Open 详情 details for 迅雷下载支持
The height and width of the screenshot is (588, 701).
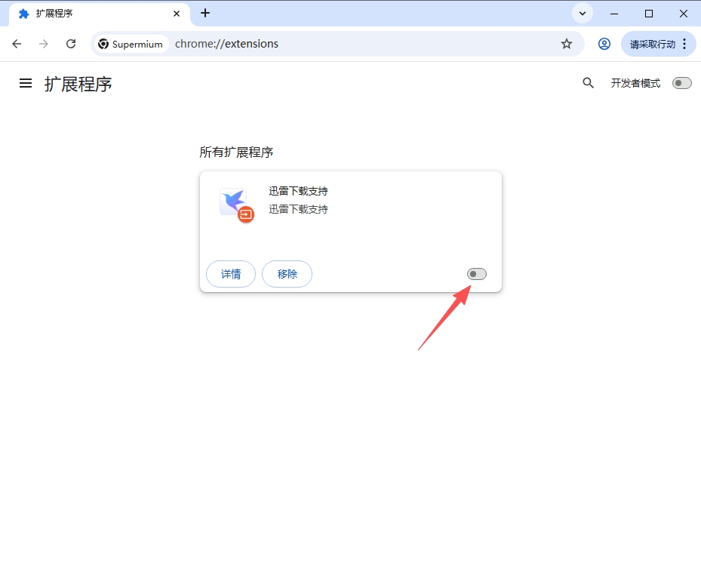tap(231, 274)
